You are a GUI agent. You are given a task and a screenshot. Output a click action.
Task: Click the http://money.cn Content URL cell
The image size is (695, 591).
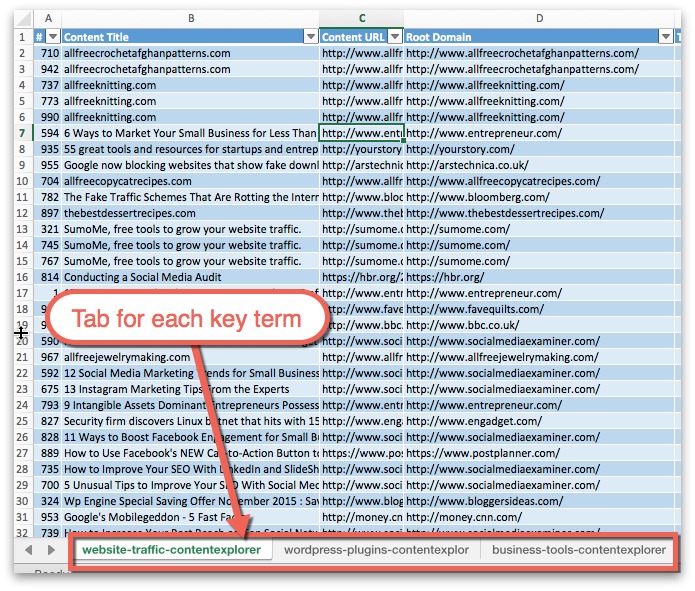tap(362, 517)
